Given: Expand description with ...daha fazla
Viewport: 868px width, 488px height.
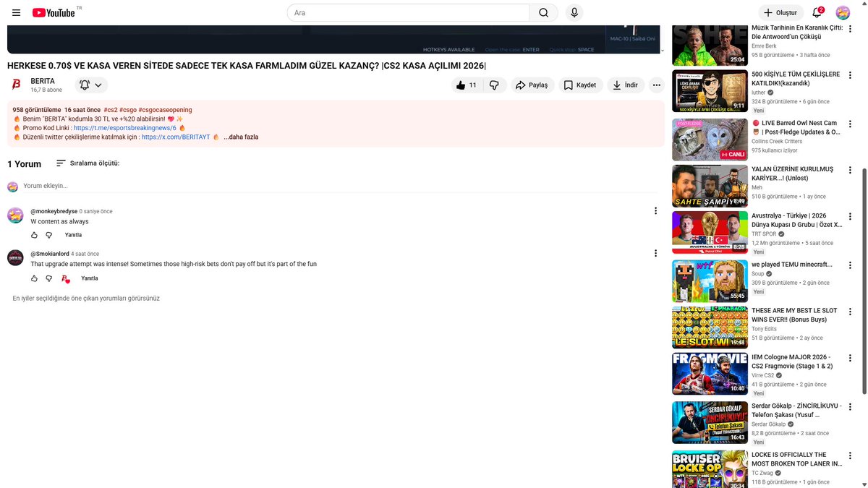Looking at the screenshot, I should tap(241, 137).
